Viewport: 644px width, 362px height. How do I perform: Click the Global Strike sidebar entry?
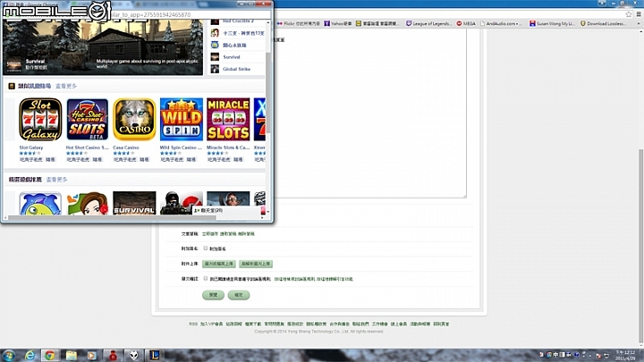click(236, 69)
